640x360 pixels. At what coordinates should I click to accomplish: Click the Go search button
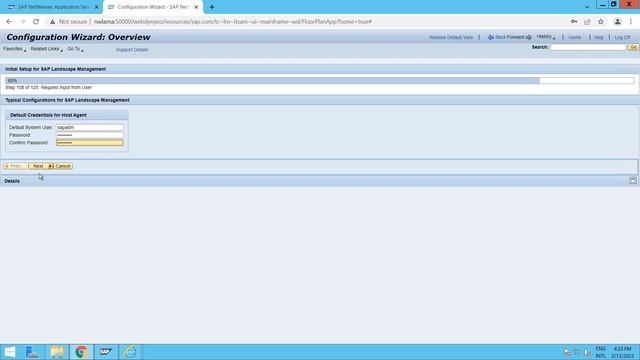click(x=633, y=47)
